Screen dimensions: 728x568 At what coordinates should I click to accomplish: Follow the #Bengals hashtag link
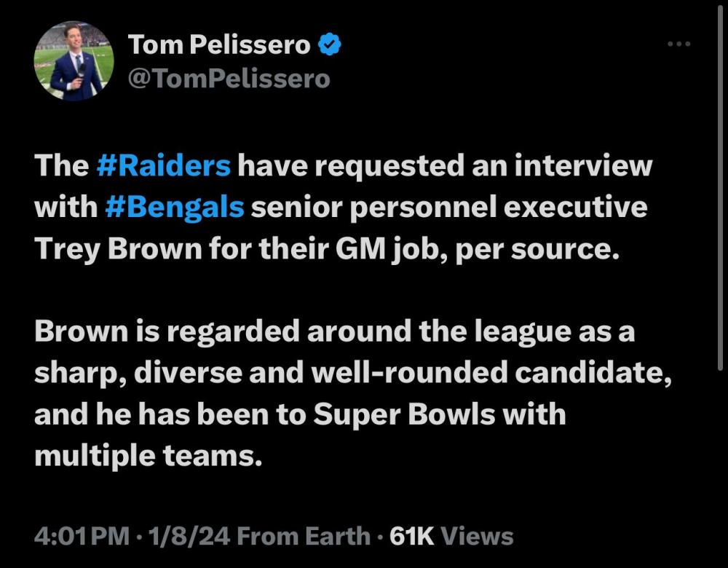[x=174, y=208]
